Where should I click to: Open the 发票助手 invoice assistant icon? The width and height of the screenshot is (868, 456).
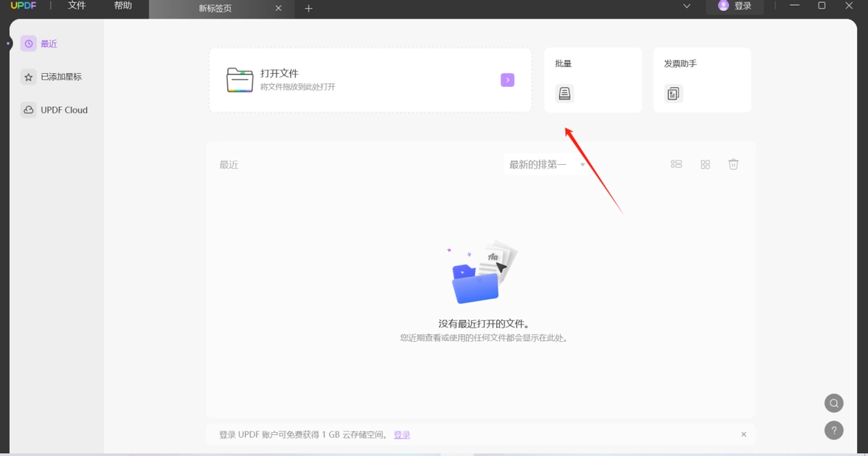click(673, 93)
